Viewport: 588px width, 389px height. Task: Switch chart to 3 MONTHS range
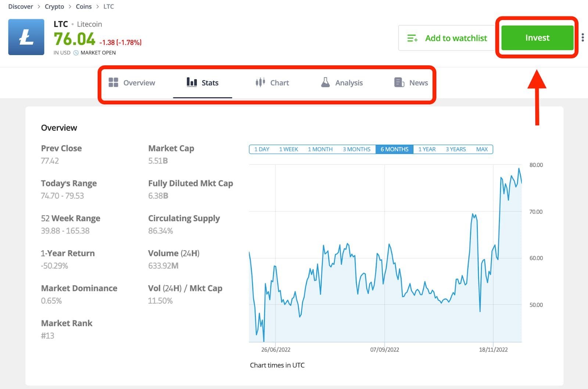[x=356, y=149]
